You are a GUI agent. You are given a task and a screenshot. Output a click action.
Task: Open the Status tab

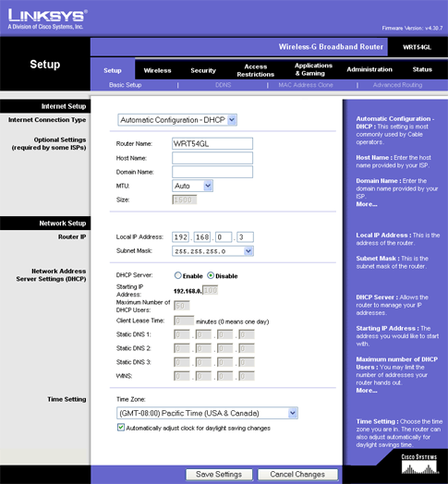coord(422,69)
